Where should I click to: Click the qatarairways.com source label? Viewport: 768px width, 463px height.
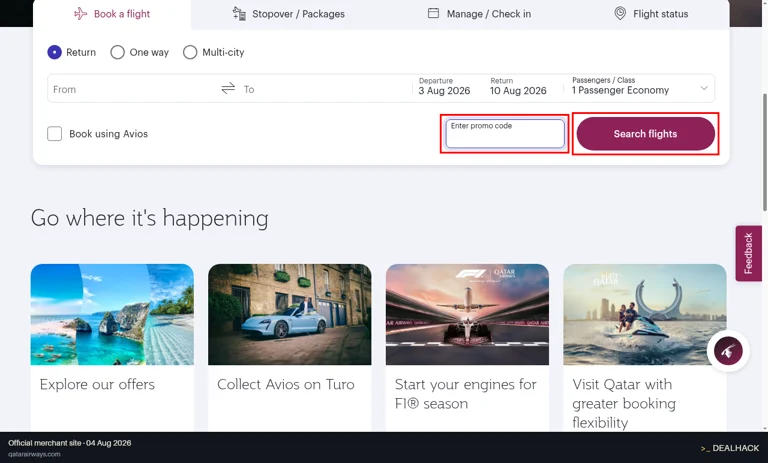tap(34, 454)
